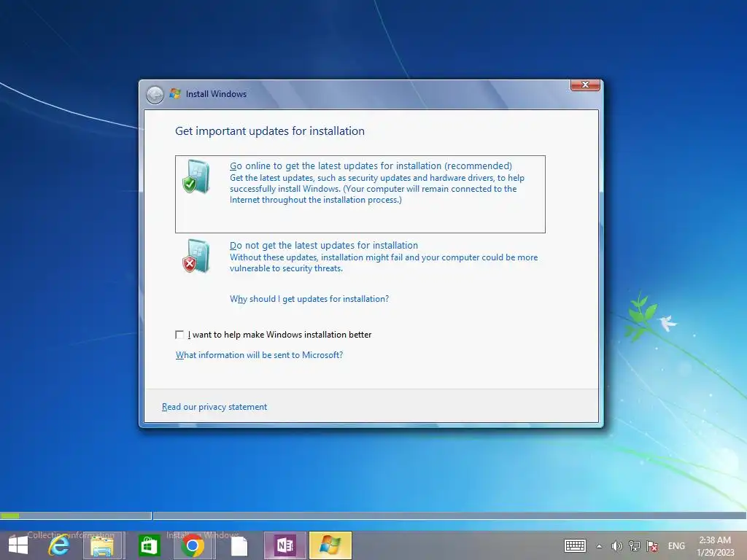Screen dimensions: 747x560
Task: Switch to Windows setup taskbar item
Action: [x=330, y=545]
